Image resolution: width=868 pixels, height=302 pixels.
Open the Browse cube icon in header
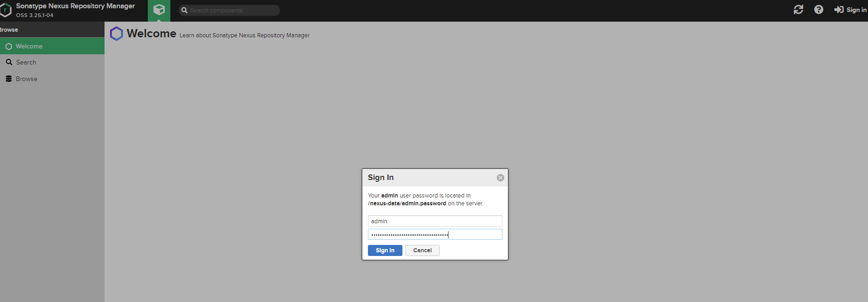pyautogui.click(x=159, y=10)
